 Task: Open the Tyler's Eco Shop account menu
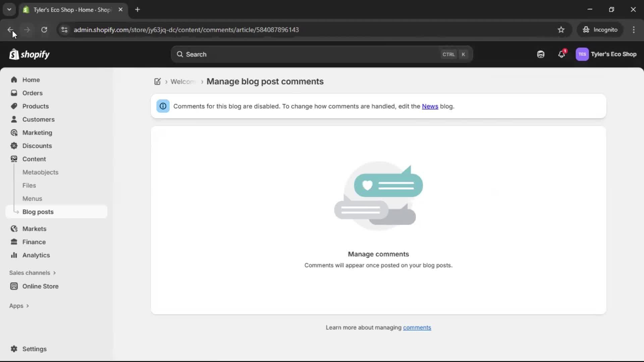point(607,54)
